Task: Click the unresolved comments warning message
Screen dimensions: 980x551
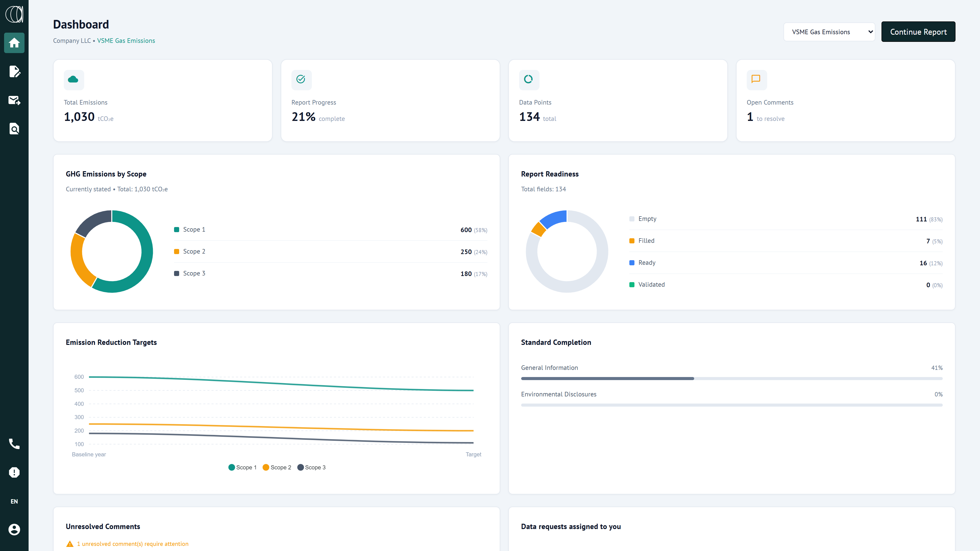Action: point(132,544)
